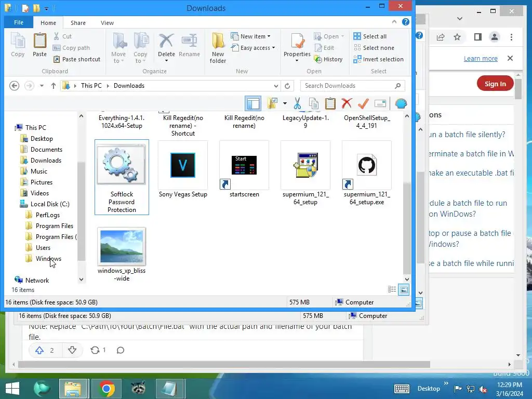Open the Move to menu button
532x399 pixels.
coord(118,47)
